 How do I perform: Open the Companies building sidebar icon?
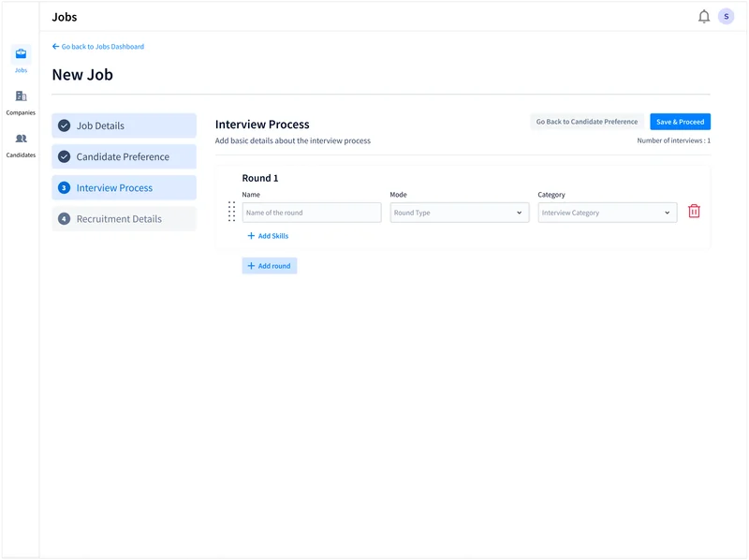(21, 96)
